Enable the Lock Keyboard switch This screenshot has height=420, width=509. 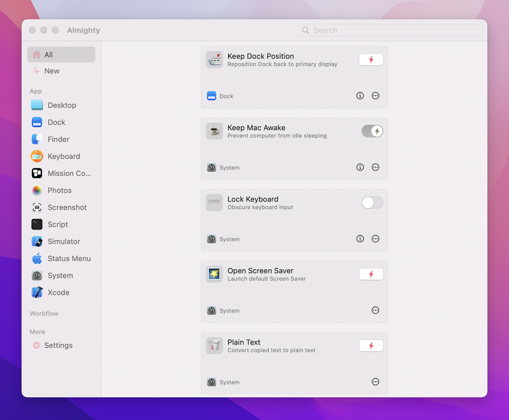(x=372, y=203)
